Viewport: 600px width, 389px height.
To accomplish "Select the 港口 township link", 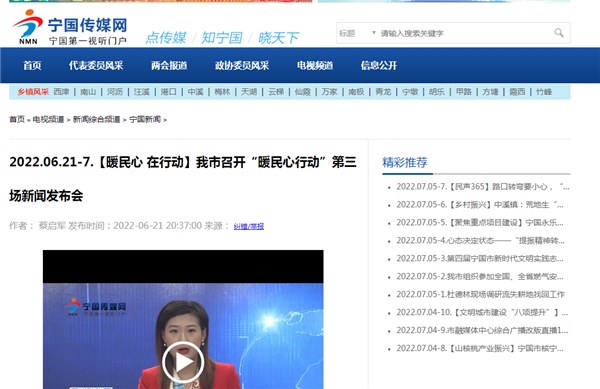I will [168, 92].
